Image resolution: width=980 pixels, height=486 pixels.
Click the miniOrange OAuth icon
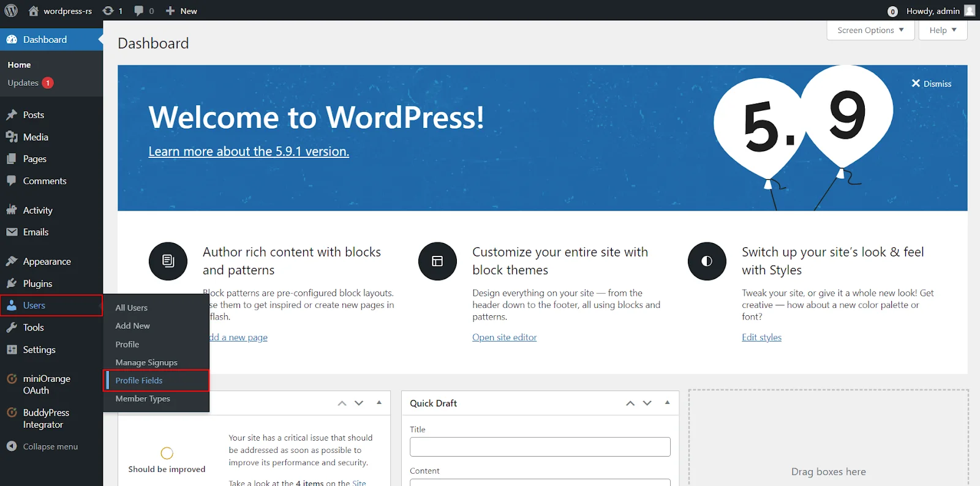[12, 379]
